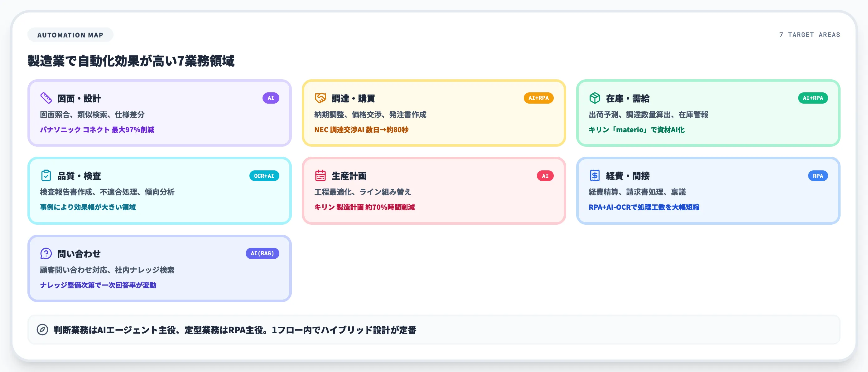Expand the AI+RPA tag on 在庫・需給
The width and height of the screenshot is (868, 372).
point(813,98)
